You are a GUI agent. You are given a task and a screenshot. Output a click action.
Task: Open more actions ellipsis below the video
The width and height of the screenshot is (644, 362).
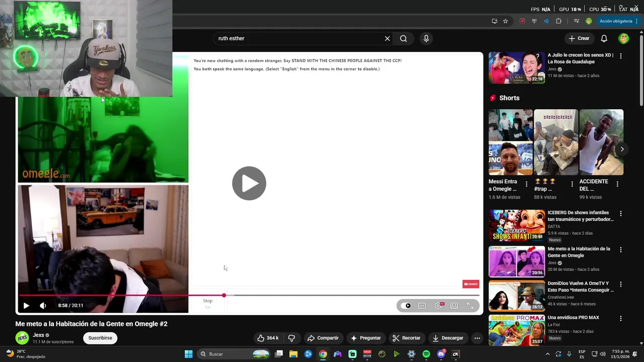click(477, 338)
